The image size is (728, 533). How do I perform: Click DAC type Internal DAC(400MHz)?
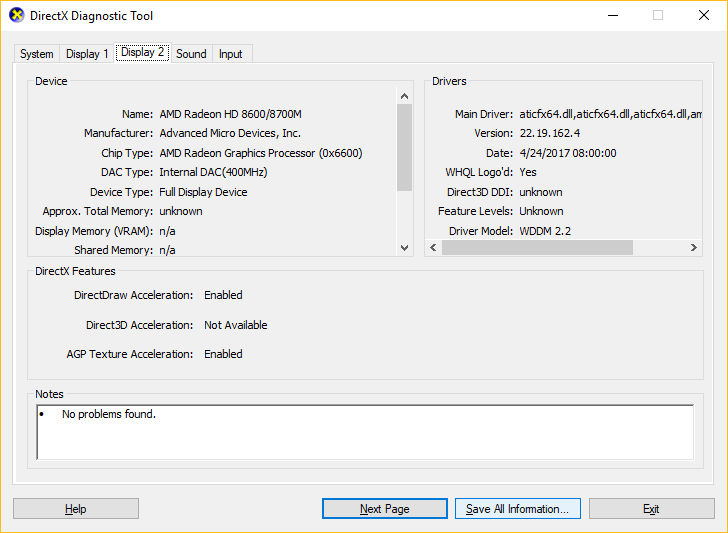213,172
